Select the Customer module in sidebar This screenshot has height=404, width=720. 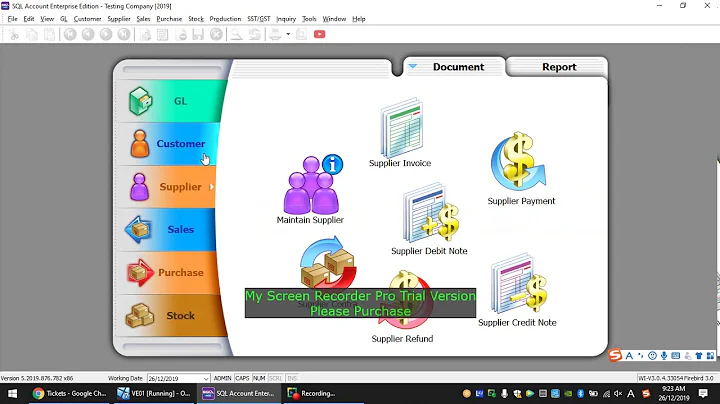pos(169,144)
